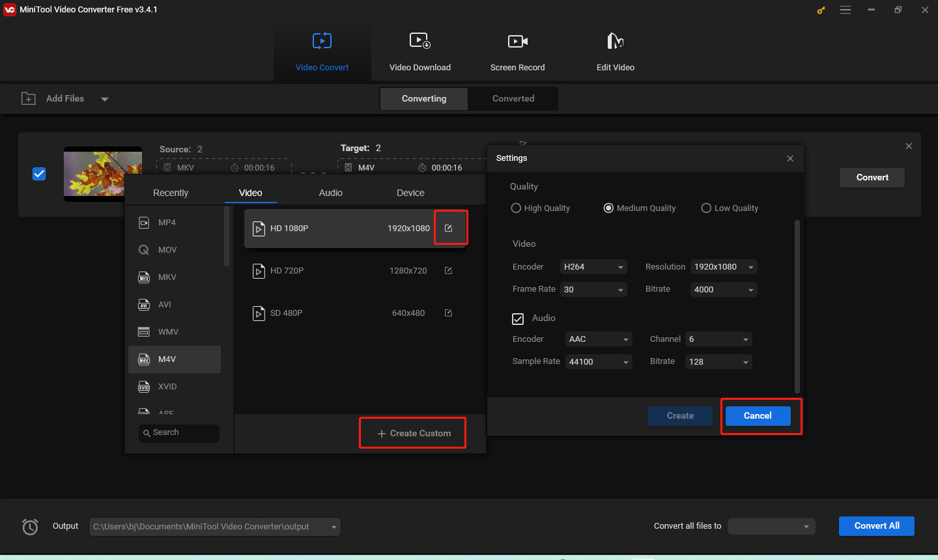Image resolution: width=938 pixels, height=560 pixels.
Task: Toggle the Audio checkbox in Settings
Action: tap(518, 318)
